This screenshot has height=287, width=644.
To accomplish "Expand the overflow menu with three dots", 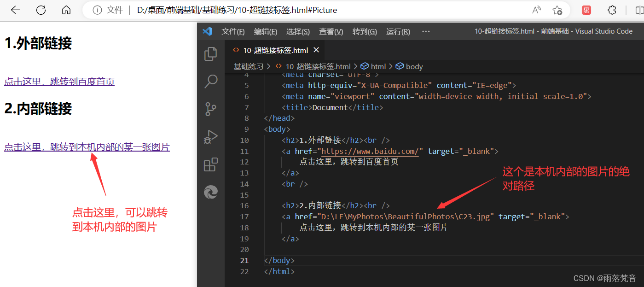I will tap(426, 31).
